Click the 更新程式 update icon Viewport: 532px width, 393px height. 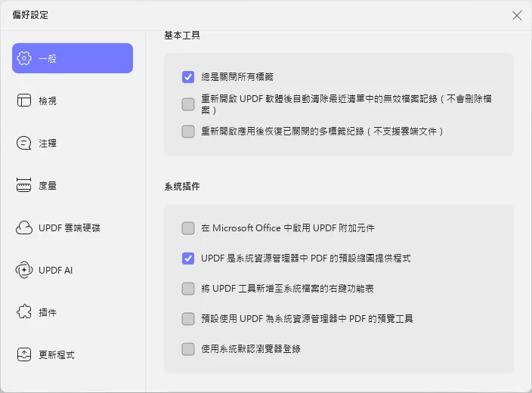(24, 354)
